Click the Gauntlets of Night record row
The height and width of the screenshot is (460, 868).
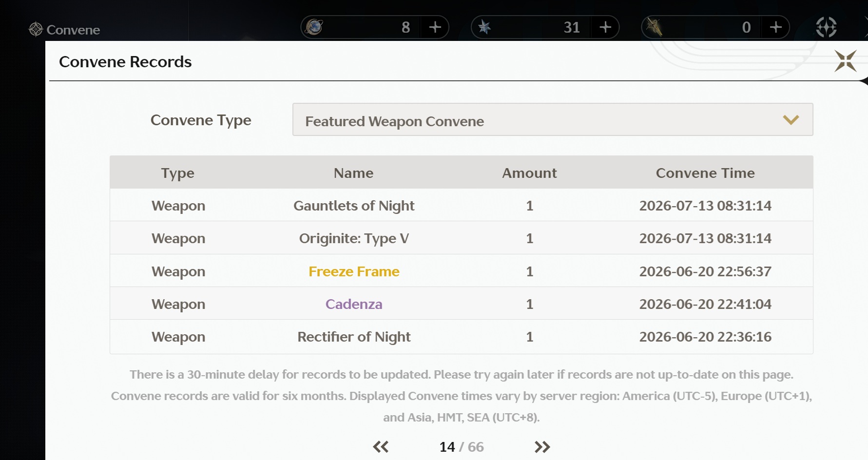[461, 205]
